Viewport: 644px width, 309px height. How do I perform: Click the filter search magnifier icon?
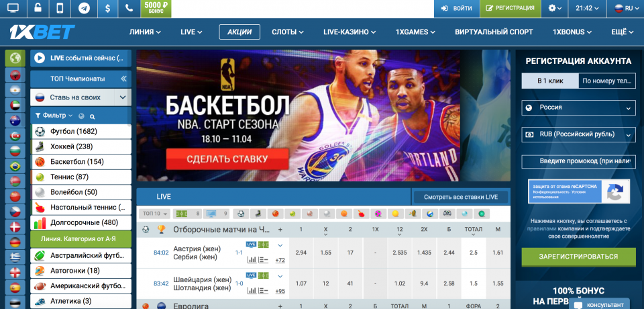(x=93, y=116)
